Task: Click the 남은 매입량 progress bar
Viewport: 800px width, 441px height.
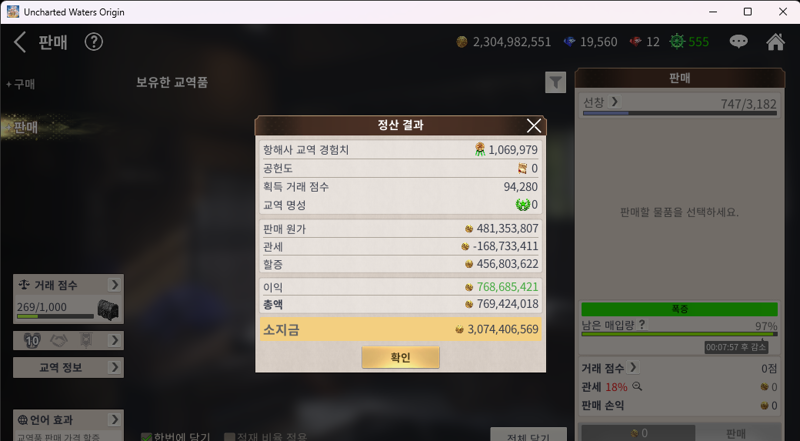Action: point(679,334)
